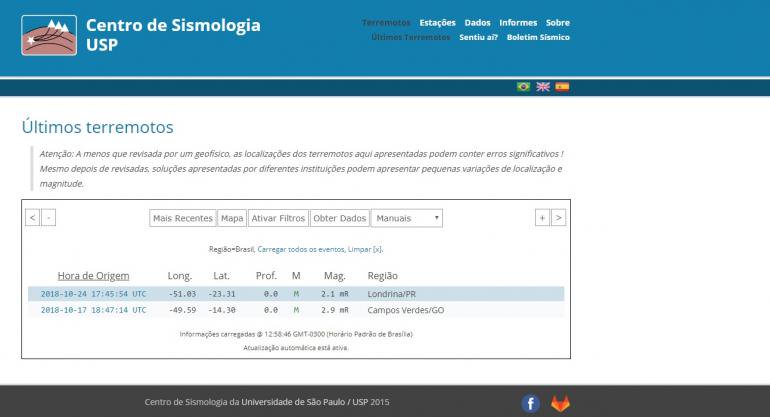Sort by Hora de Origem column header
The image size is (770, 417).
point(93,275)
